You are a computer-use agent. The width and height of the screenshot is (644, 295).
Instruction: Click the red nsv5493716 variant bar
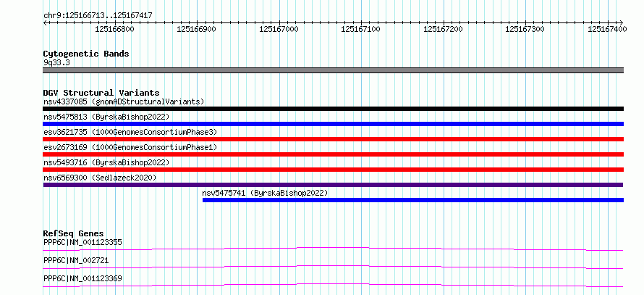click(334, 170)
